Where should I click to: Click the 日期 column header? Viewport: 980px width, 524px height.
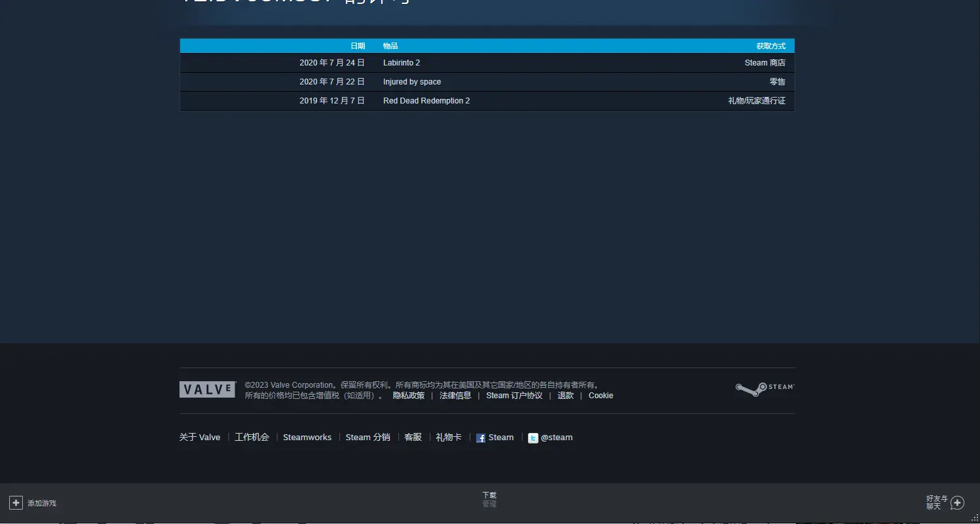[x=358, y=46]
